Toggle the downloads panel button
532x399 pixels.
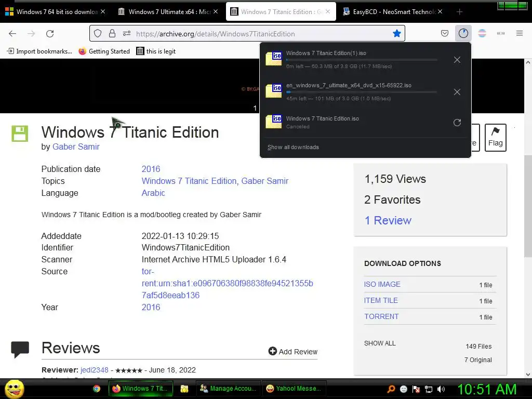click(463, 33)
